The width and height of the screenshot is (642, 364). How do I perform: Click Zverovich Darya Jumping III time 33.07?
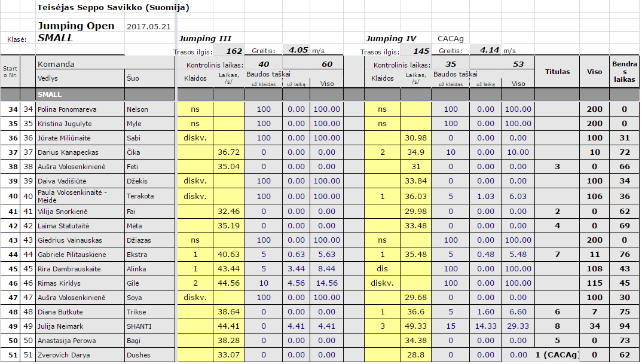229,356
